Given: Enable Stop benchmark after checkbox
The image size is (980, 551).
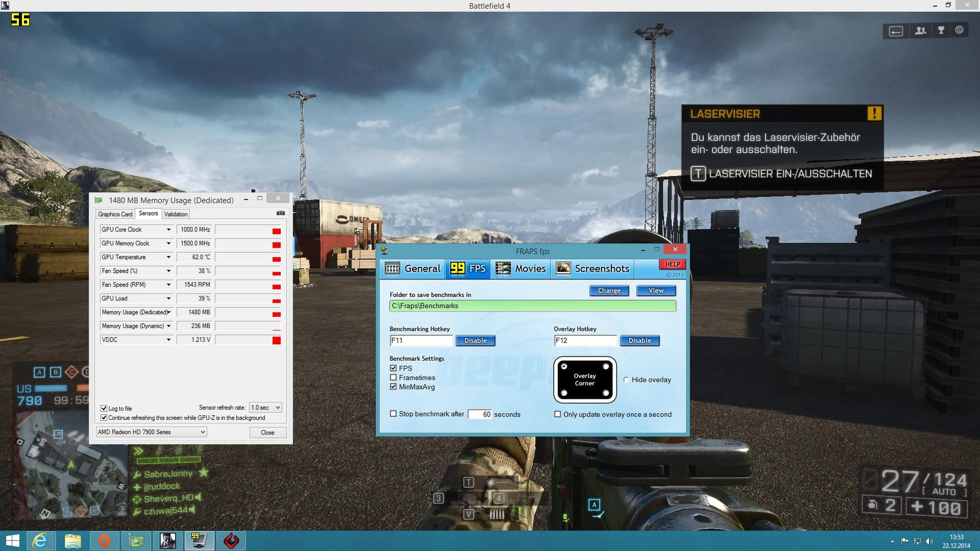Looking at the screenshot, I should tap(393, 414).
